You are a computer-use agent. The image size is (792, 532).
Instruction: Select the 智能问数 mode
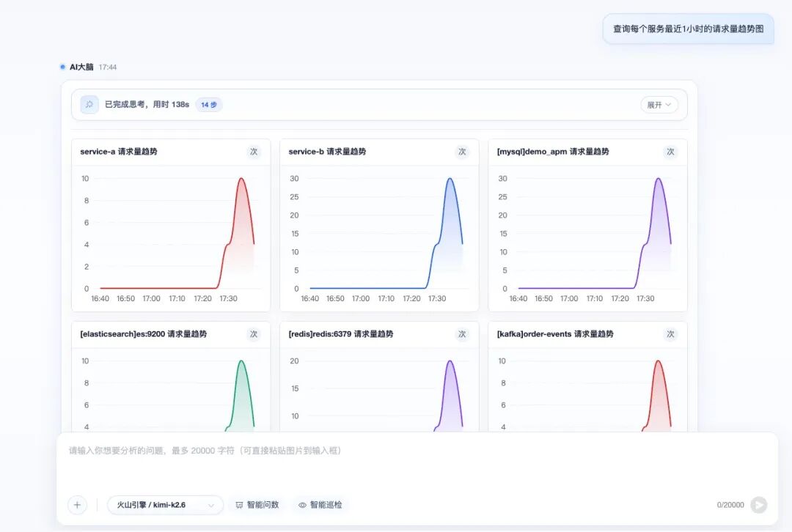257,505
